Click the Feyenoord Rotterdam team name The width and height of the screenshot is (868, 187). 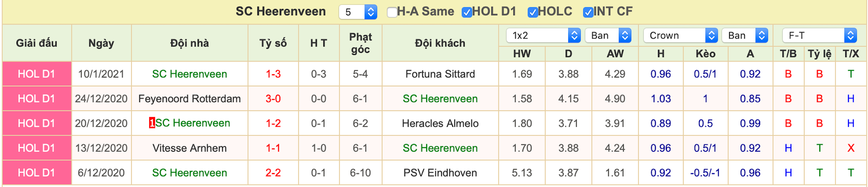pos(189,98)
